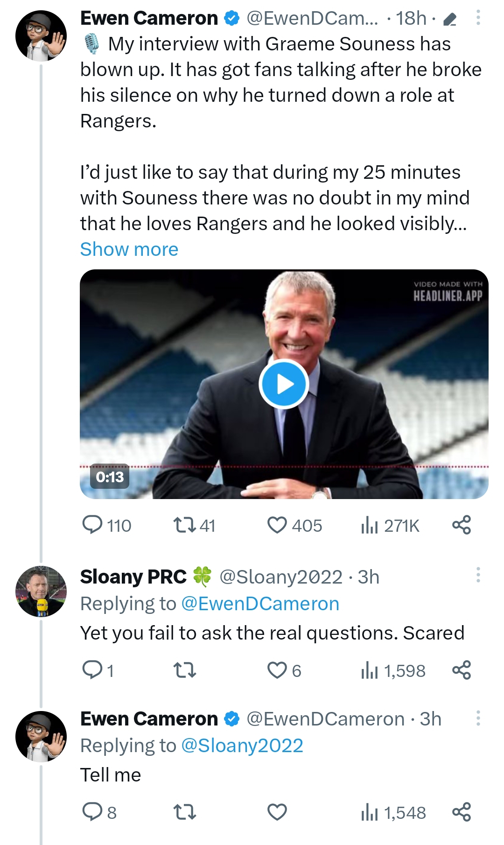Reply to Ewen Cameron's main tweet
Image resolution: width=504 pixels, height=845 pixels.
(92, 525)
